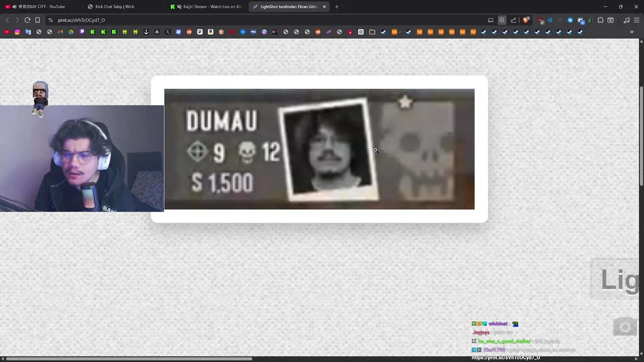Viewport: 644px width, 362px height.
Task: Click the horizontal scrollbar at bottom
Action: (x=129, y=358)
